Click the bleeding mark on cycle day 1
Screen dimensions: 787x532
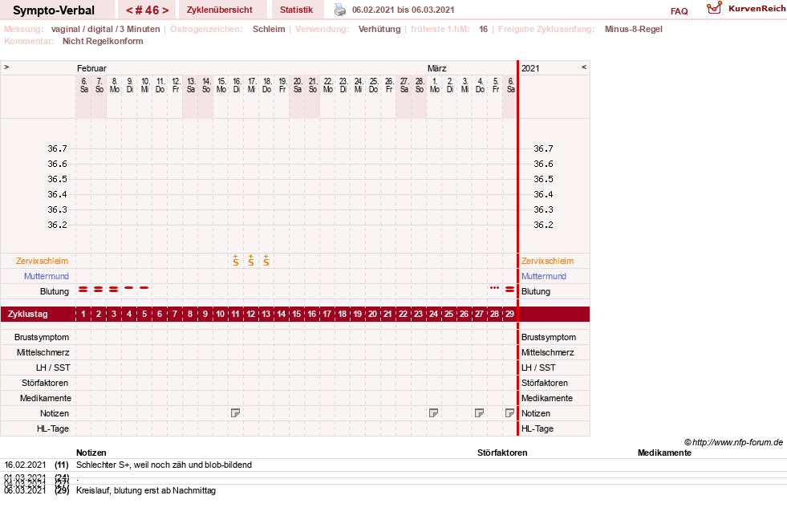(83, 289)
